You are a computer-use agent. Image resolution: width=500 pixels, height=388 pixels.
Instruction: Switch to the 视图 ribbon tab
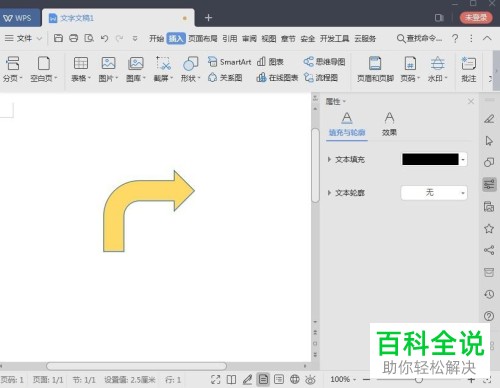point(269,39)
